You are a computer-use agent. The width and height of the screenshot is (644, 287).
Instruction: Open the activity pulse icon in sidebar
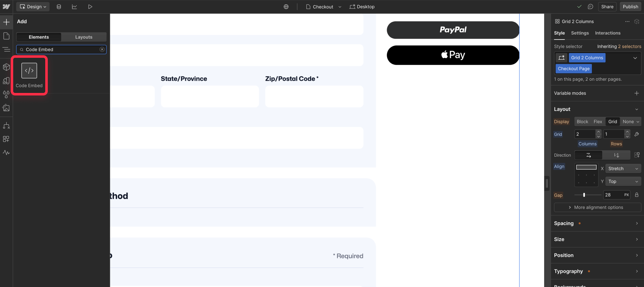point(6,153)
